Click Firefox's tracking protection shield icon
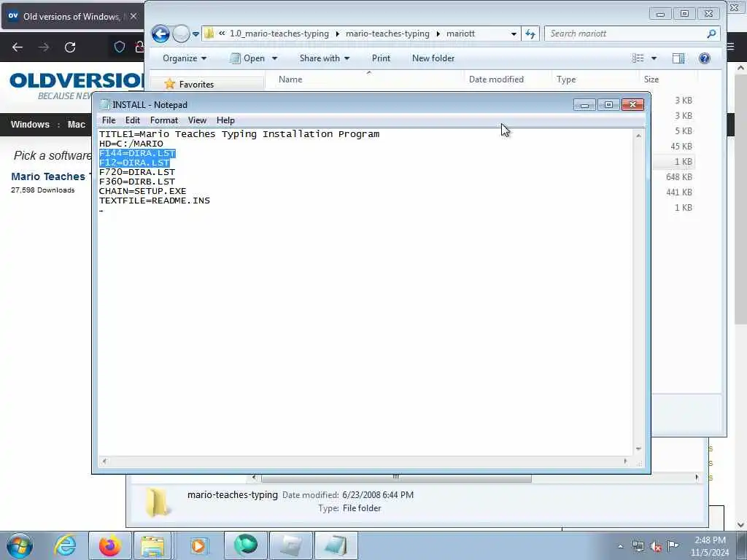Image resolution: width=747 pixels, height=560 pixels. tap(120, 47)
